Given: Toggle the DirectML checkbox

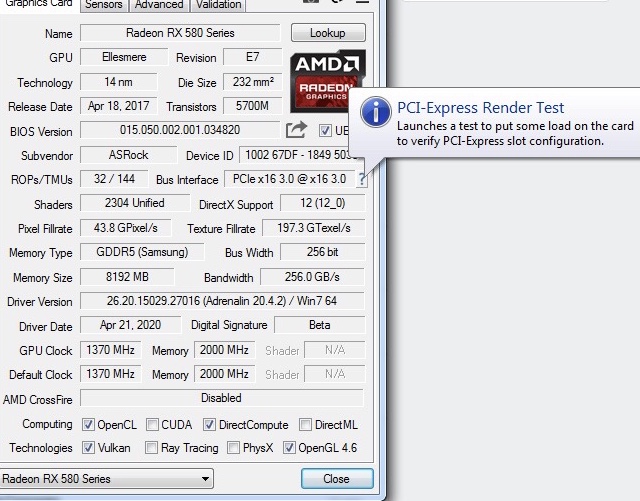Looking at the screenshot, I should coord(305,425).
